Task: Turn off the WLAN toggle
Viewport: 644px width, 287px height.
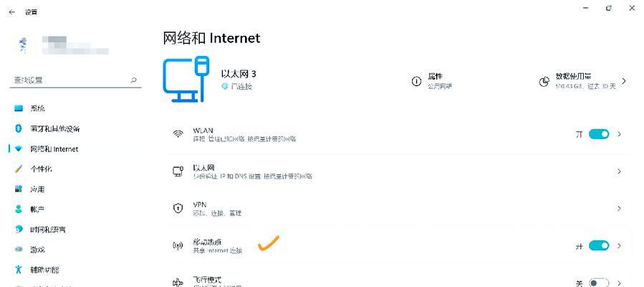Action: (599, 134)
